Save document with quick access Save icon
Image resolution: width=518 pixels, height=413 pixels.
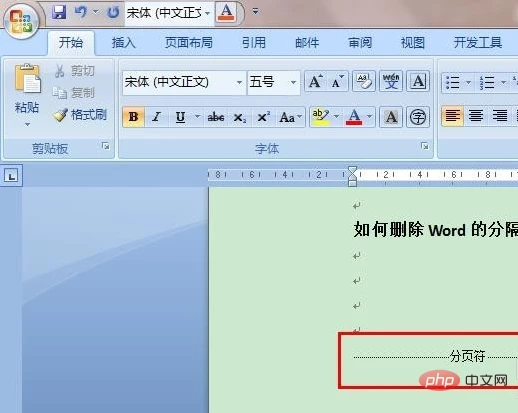(59, 12)
